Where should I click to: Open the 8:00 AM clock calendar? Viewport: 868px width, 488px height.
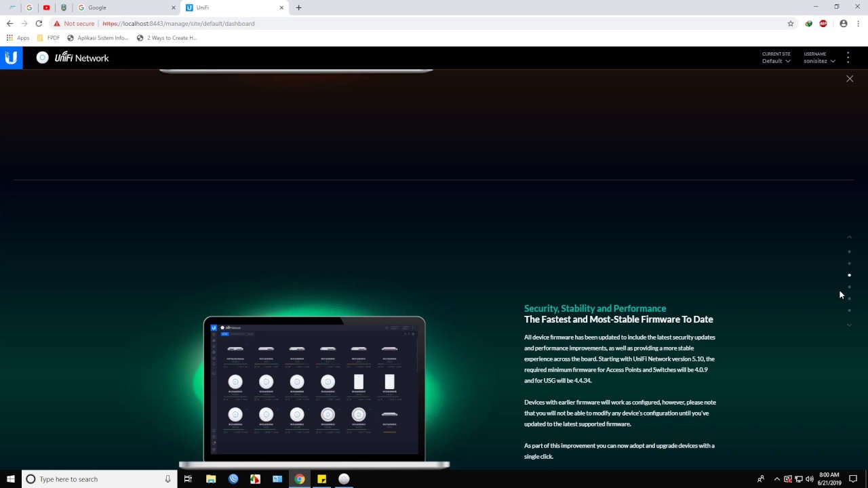829,479
